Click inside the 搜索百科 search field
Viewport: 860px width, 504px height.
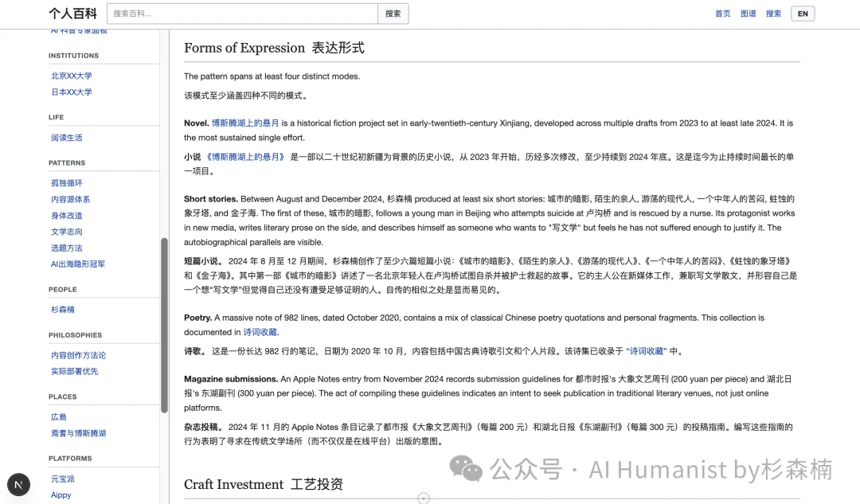pyautogui.click(x=239, y=14)
